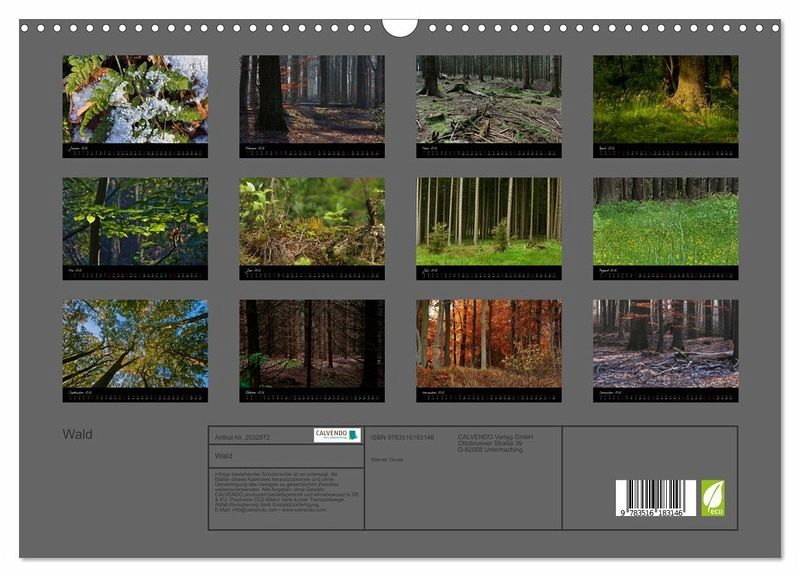Open the September upward treetop canopy photo

pyautogui.click(x=135, y=344)
